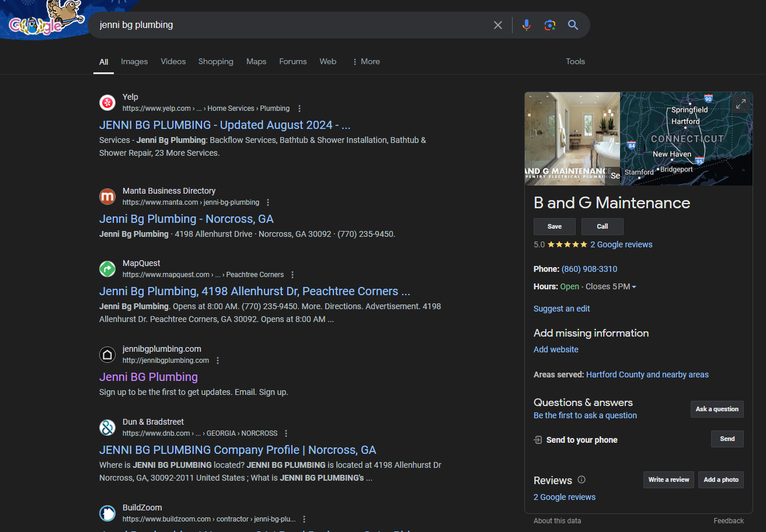
Task: Click the Call button
Action: coord(603,226)
